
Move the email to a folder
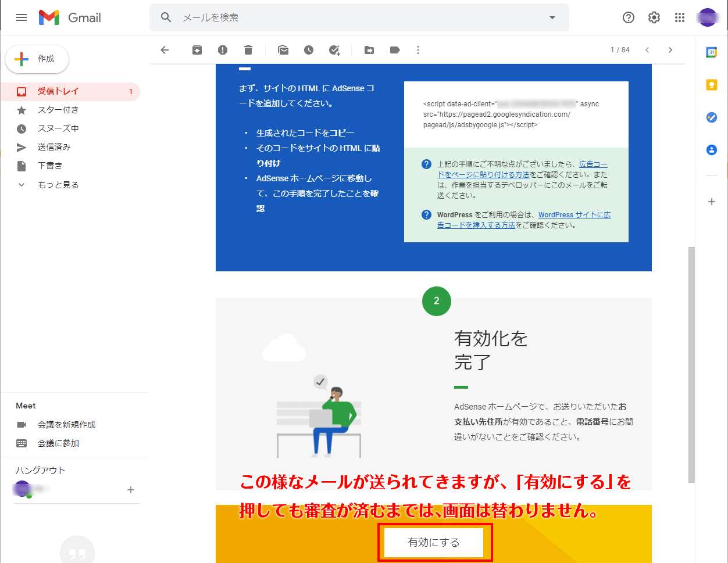tap(369, 50)
